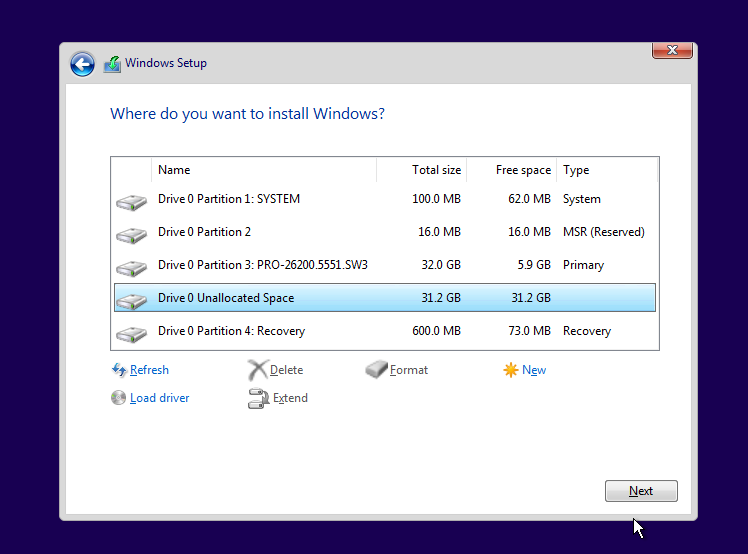Click the Load driver disc icon
748x554 pixels.
coord(118,397)
